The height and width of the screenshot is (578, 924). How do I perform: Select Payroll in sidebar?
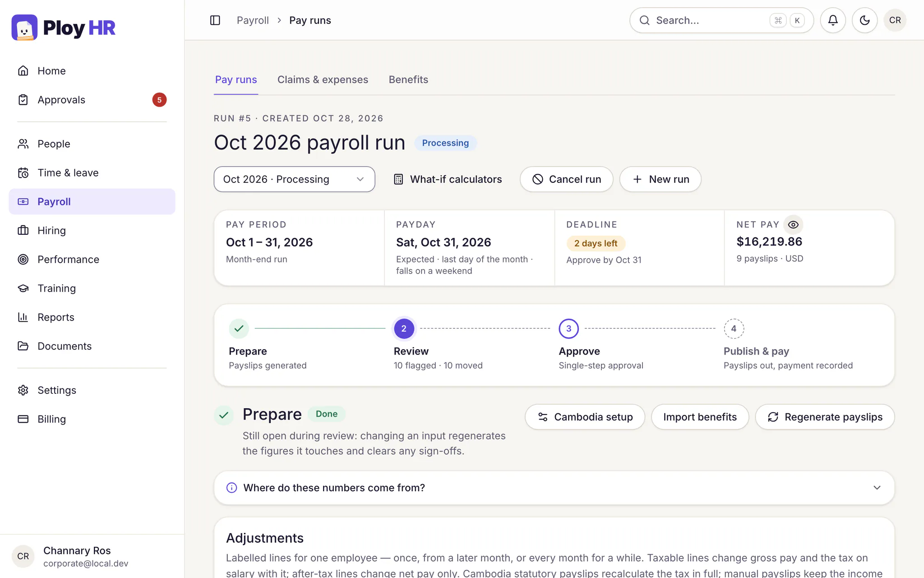click(92, 201)
